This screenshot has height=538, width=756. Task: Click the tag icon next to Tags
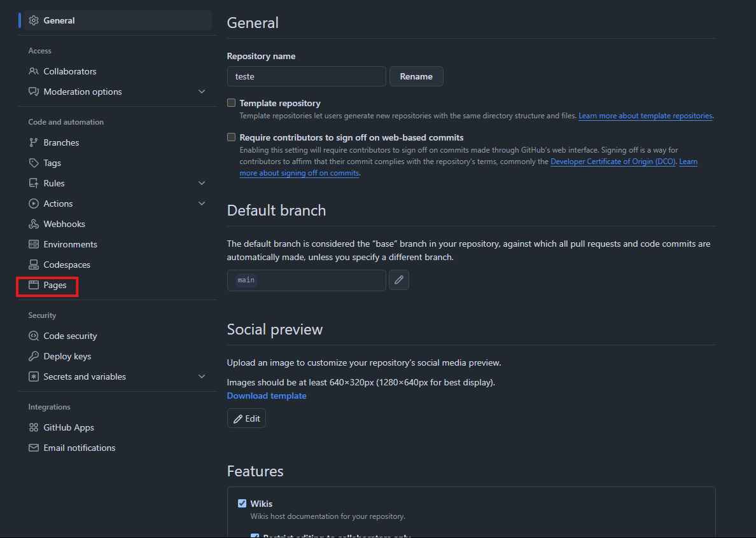33,163
